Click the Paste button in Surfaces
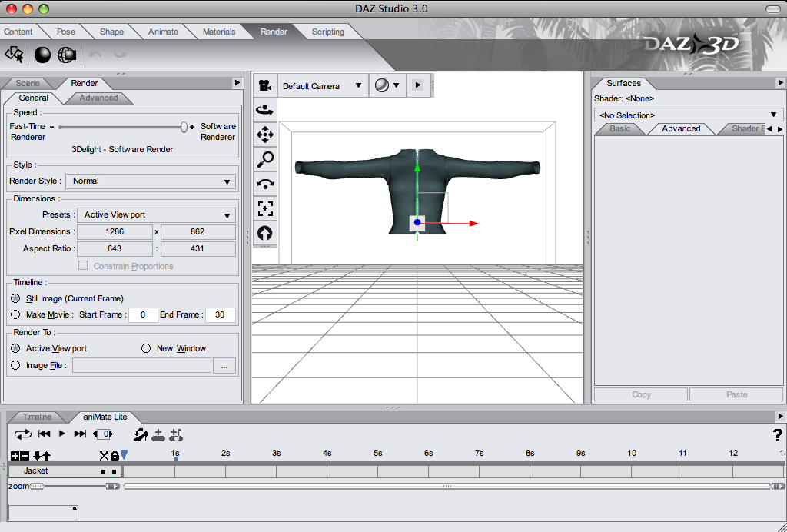The image size is (787, 532). (736, 394)
